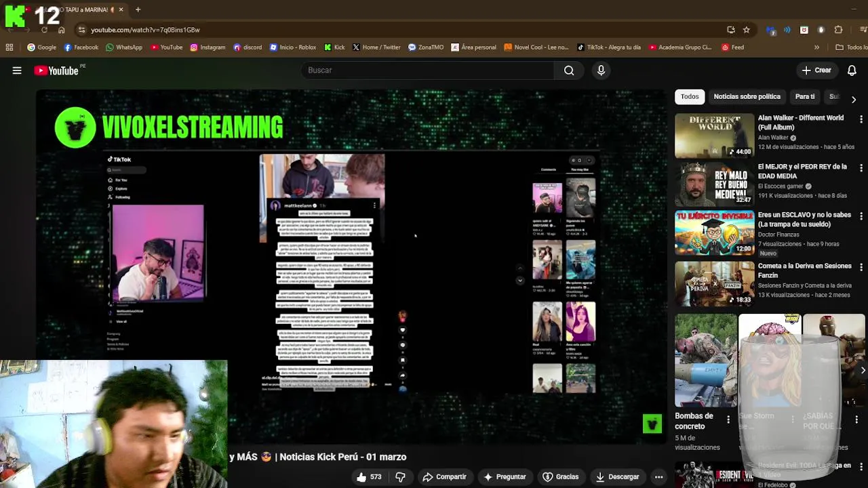Click the install/cast icon in the address bar

pyautogui.click(x=731, y=30)
